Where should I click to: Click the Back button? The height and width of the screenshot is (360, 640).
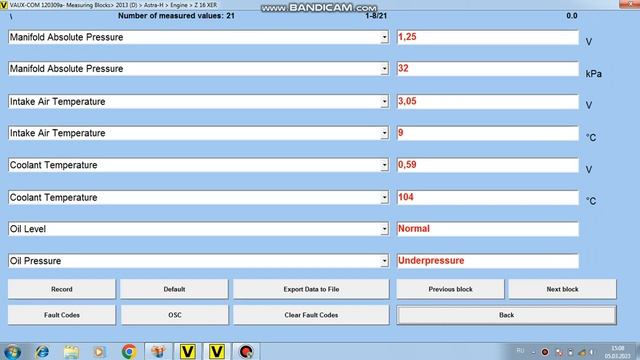(507, 315)
